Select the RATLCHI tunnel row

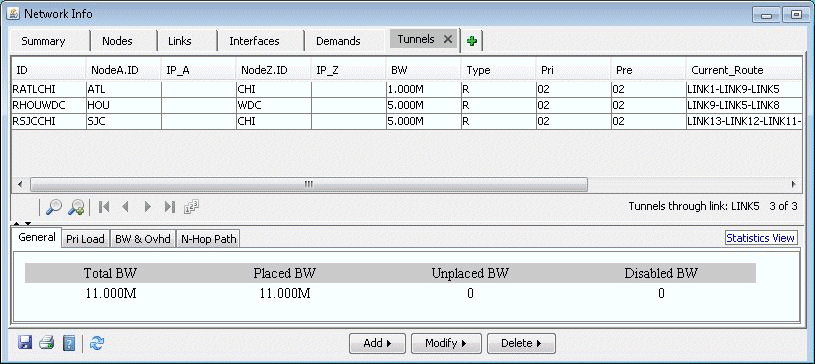[x=407, y=89]
